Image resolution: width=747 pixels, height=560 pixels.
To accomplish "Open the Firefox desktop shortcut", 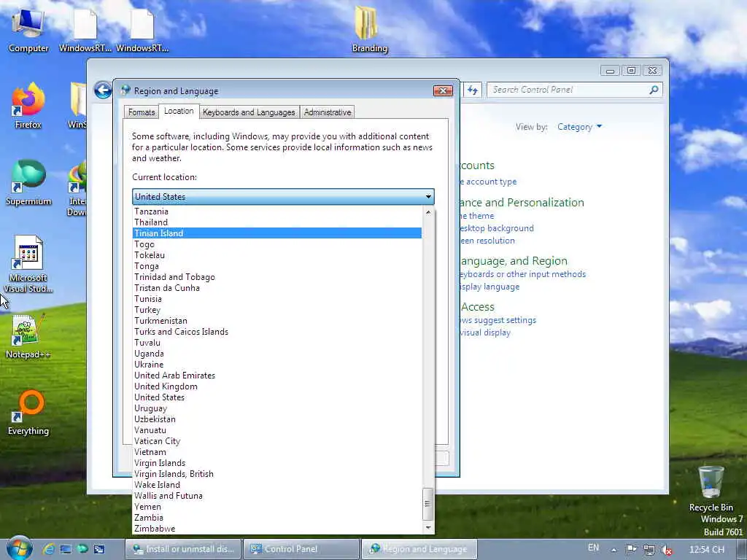I will pos(28,106).
